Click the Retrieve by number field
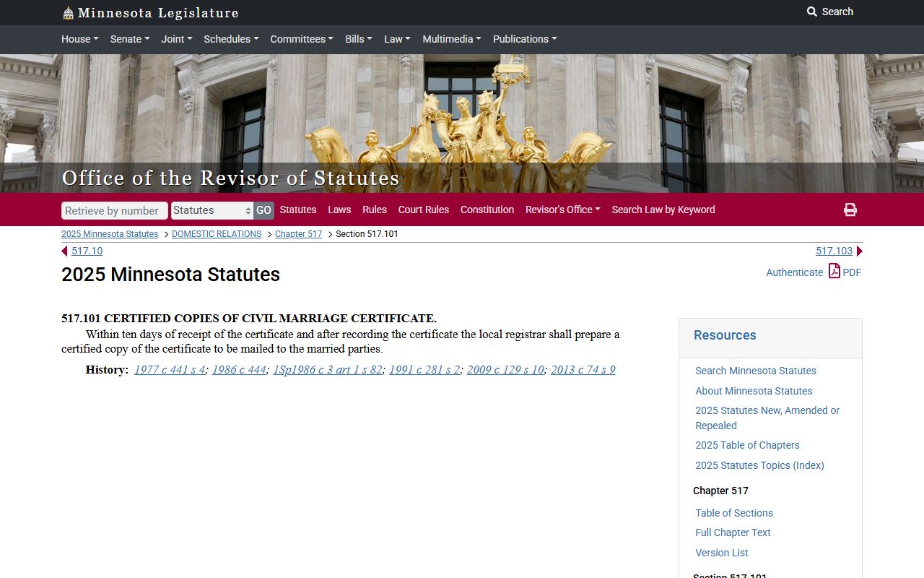This screenshot has height=578, width=924. [115, 210]
